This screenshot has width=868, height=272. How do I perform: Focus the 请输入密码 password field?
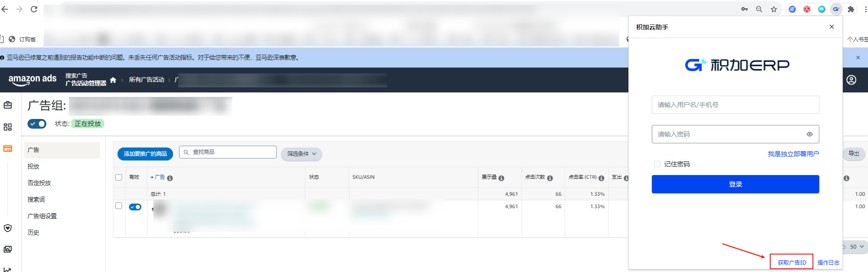[x=735, y=134]
